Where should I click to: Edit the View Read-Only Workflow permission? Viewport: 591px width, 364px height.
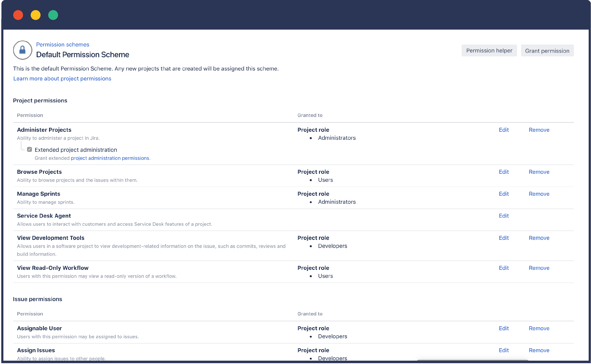point(504,268)
